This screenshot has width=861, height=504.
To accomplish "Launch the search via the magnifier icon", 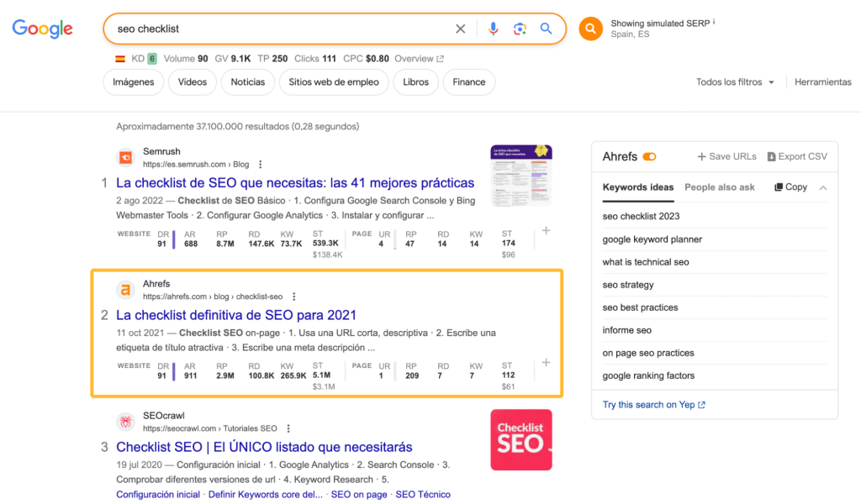I will click(547, 29).
